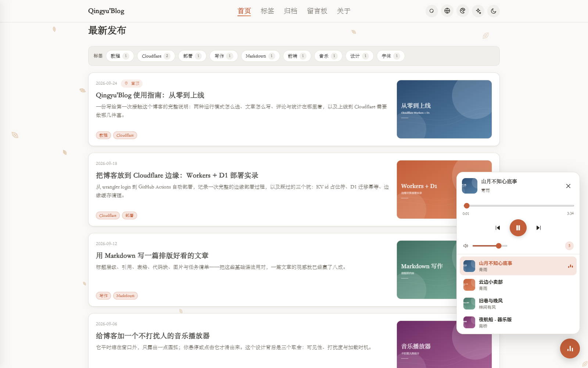Click the 从零到上线 cover image
This screenshot has height=368, width=588.
click(444, 109)
